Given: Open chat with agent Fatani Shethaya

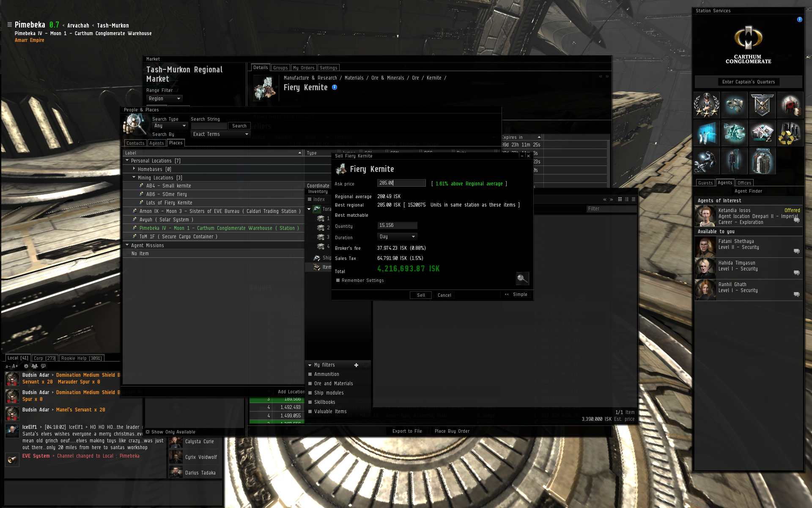Looking at the screenshot, I should [x=796, y=251].
